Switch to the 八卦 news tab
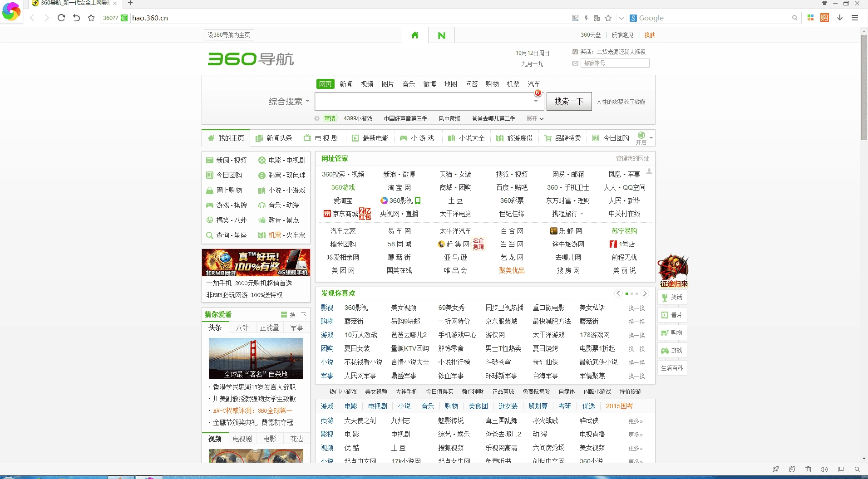 [242, 327]
